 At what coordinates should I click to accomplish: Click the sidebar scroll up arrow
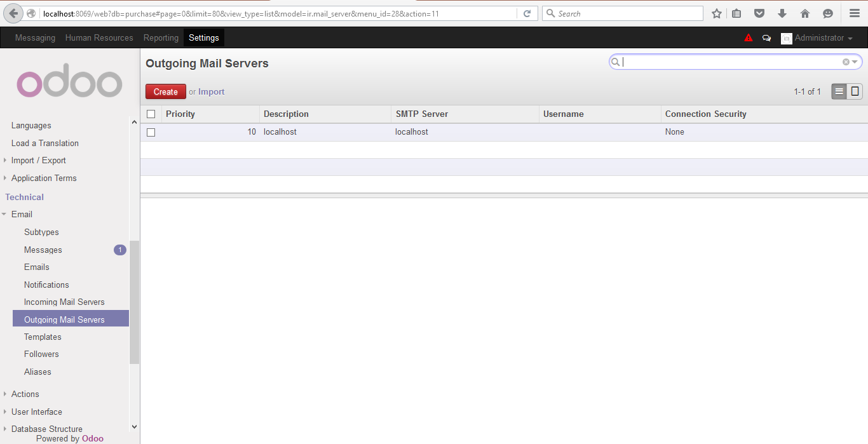134,122
